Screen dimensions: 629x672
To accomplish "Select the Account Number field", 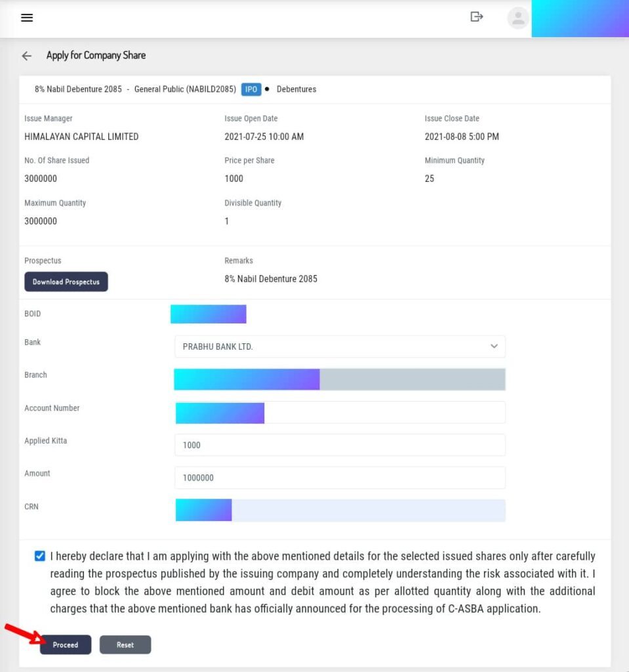I will pos(340,411).
